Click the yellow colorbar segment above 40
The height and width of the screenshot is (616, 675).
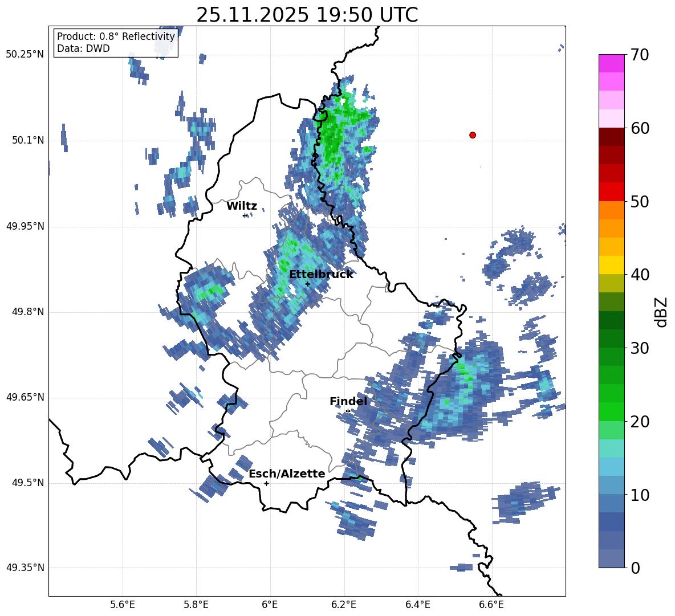pyautogui.click(x=611, y=265)
